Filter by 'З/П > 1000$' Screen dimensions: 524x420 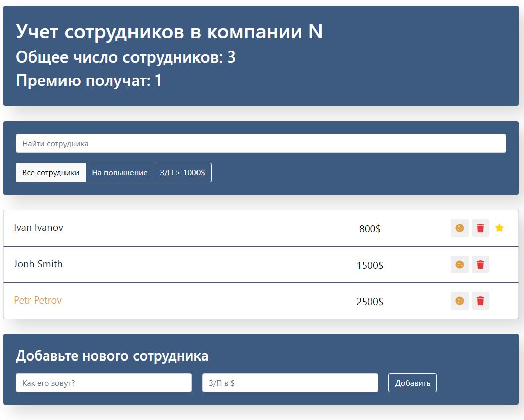point(182,172)
